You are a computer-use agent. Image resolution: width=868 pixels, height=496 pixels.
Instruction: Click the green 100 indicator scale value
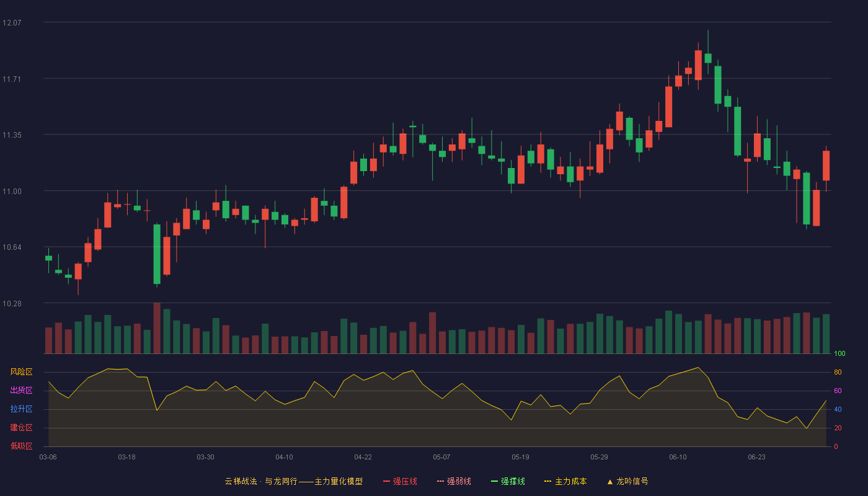(x=839, y=354)
